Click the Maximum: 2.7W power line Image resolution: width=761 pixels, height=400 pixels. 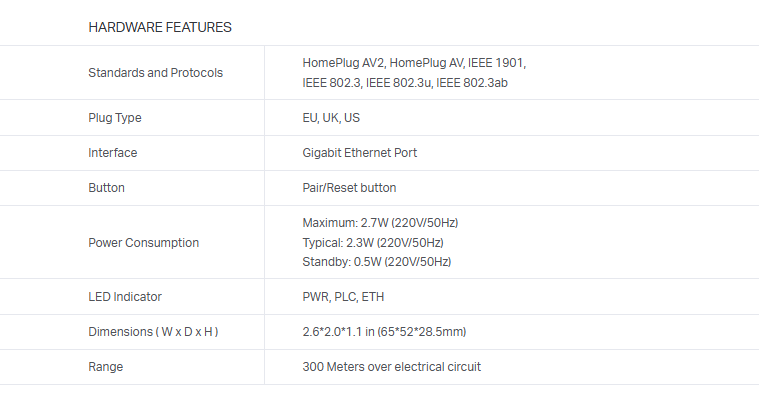(380, 223)
